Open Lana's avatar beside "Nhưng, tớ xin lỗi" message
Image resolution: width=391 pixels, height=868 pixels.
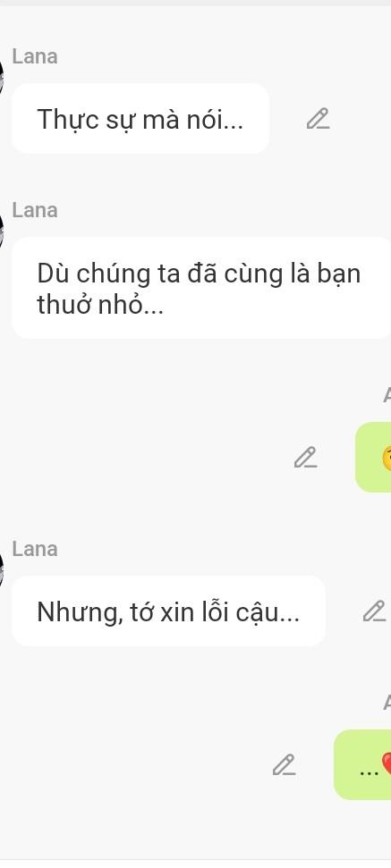pyautogui.click(x=2, y=569)
